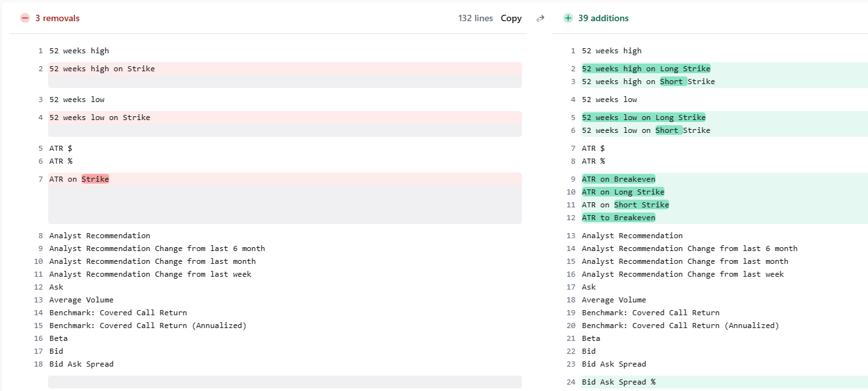Click 'Analyst Recommendation' text on line 8

click(100, 236)
